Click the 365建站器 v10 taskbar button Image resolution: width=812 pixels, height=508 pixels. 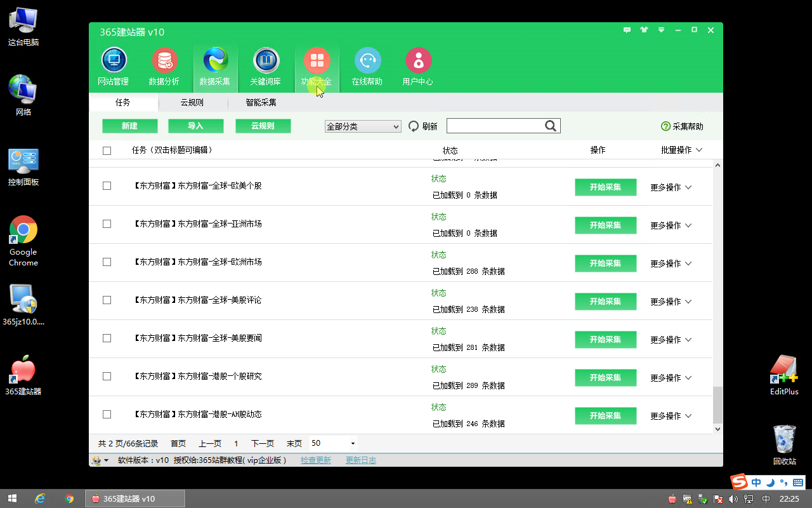point(135,498)
